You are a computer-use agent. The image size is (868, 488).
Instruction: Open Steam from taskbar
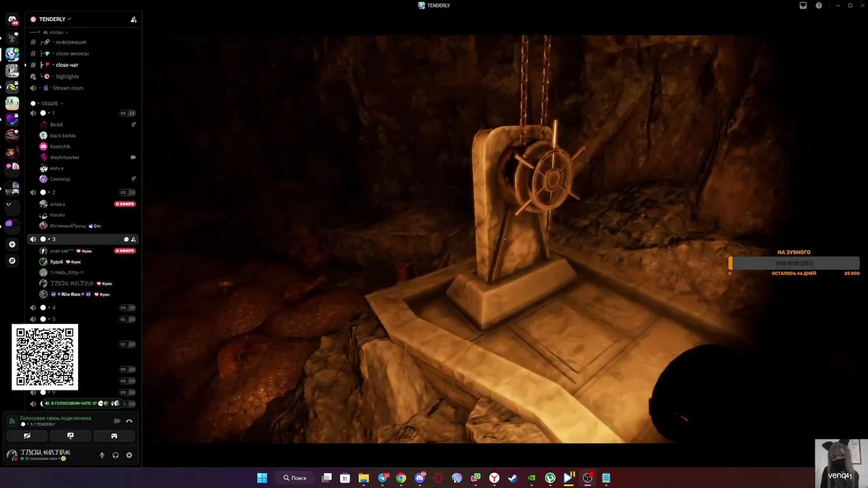coord(513,478)
